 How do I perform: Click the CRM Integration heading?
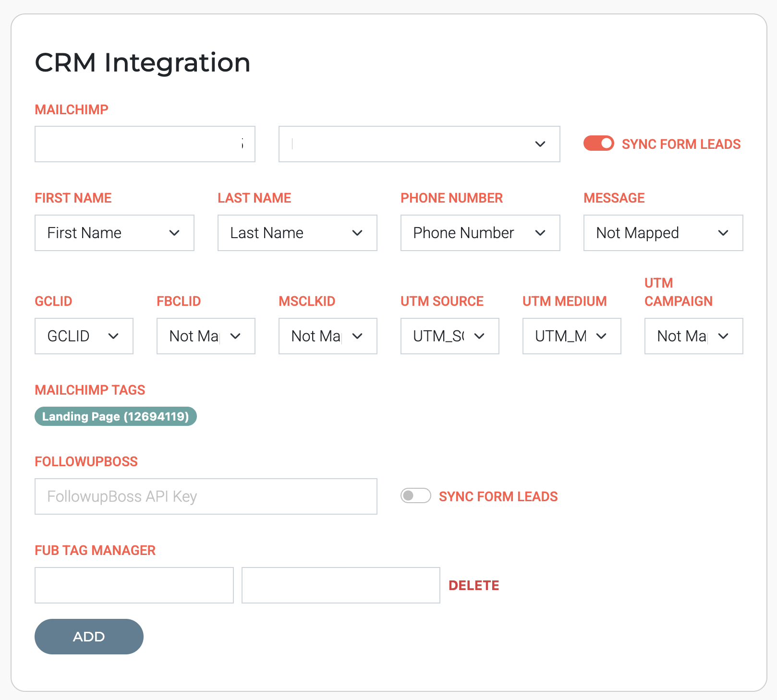(143, 63)
